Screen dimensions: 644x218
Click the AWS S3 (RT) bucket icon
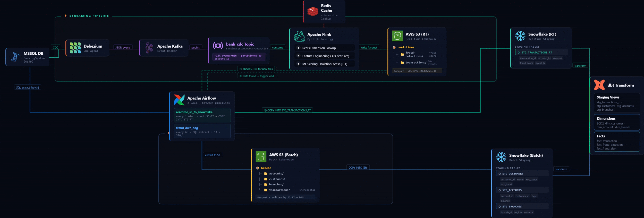pyautogui.click(x=397, y=36)
